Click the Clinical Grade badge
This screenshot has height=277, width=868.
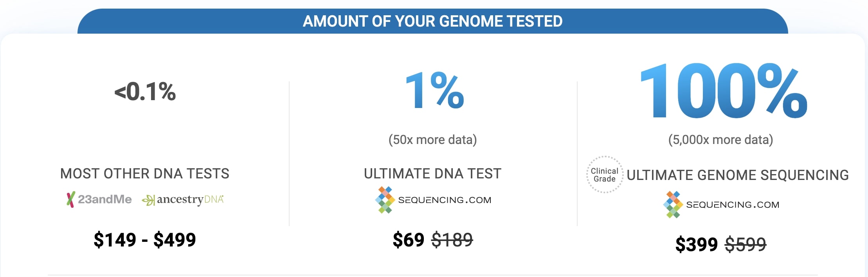tap(605, 175)
